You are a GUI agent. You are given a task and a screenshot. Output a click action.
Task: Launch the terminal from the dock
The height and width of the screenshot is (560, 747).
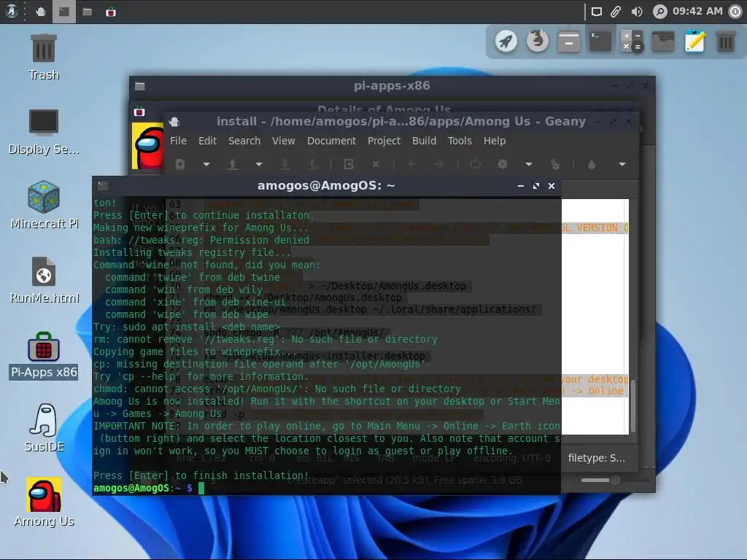coord(600,42)
